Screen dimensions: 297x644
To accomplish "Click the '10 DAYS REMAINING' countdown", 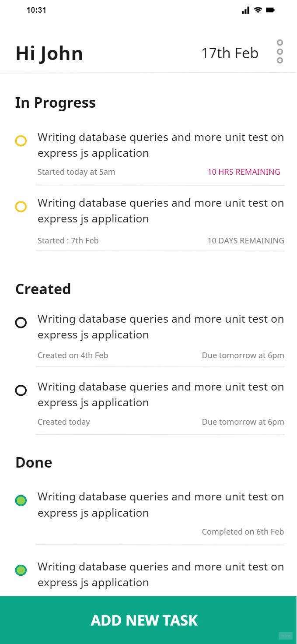I will pyautogui.click(x=245, y=240).
